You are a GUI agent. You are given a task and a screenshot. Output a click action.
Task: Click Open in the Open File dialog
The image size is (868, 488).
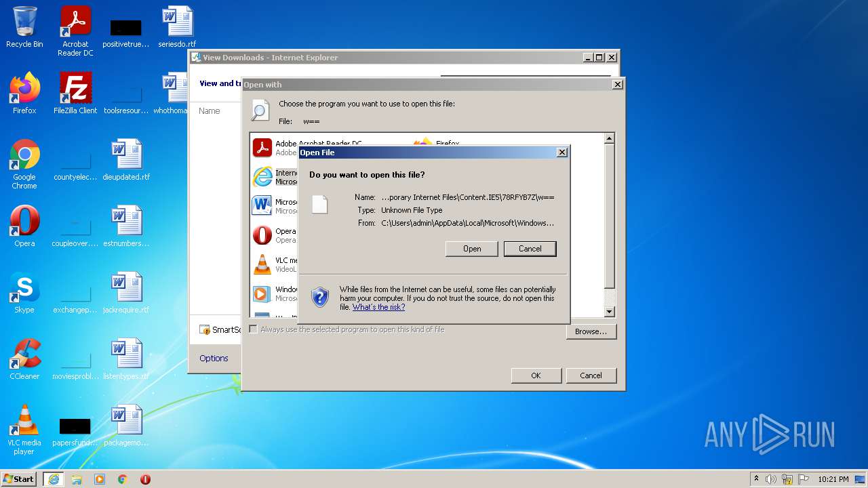pyautogui.click(x=472, y=249)
